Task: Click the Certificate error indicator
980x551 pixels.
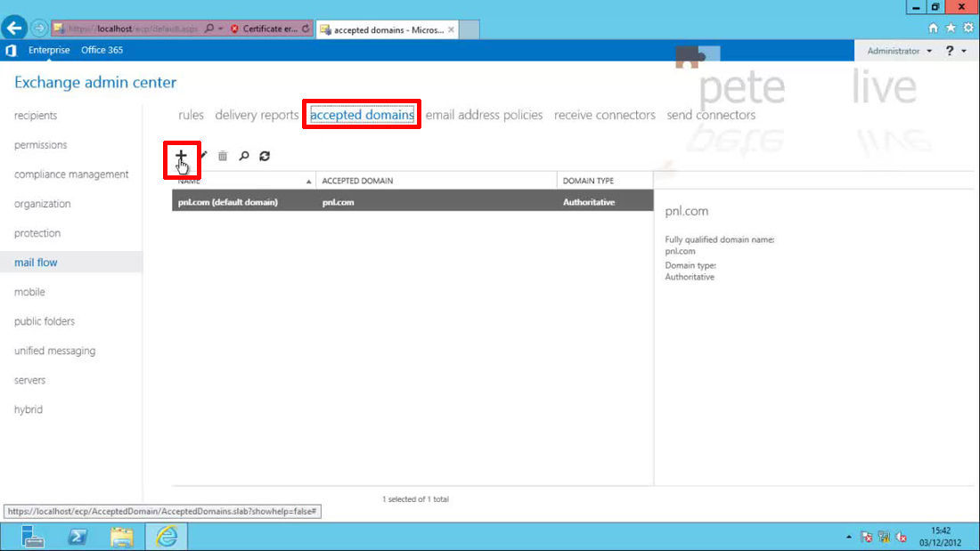Action: [265, 28]
